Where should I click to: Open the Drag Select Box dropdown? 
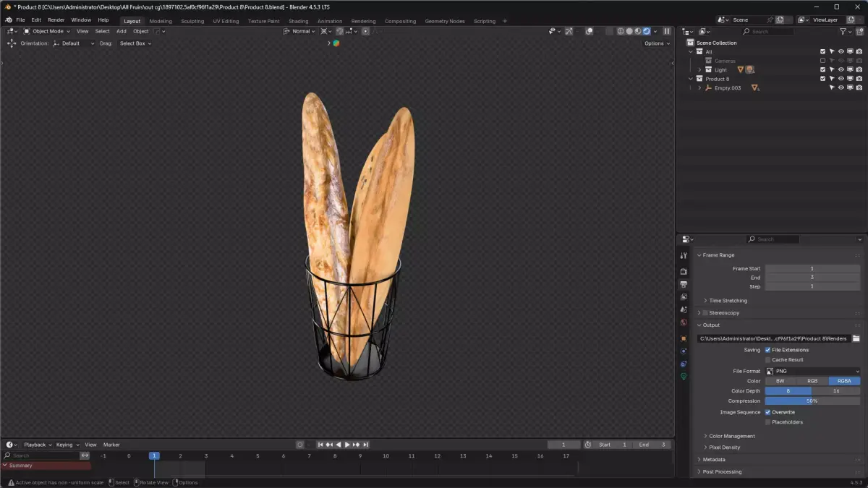(x=135, y=43)
